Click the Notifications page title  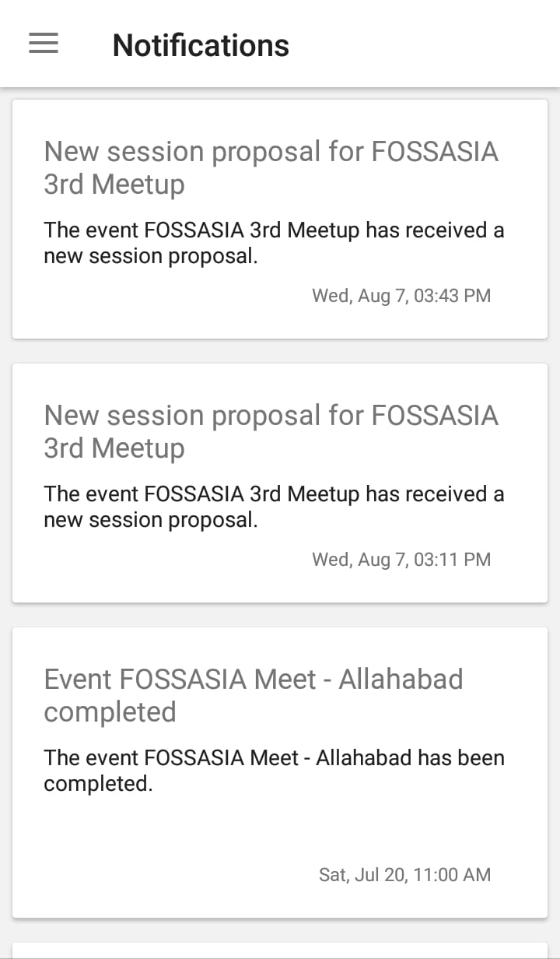201,45
